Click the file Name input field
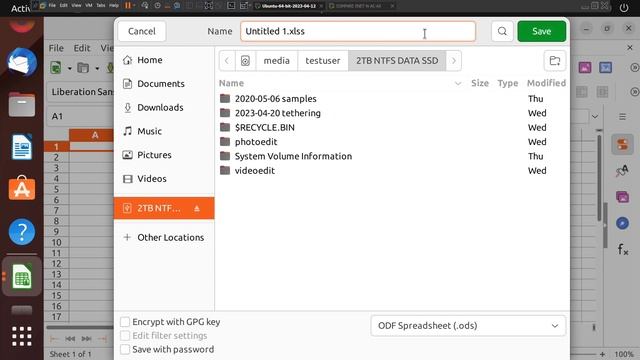The image size is (640, 360). click(358, 31)
